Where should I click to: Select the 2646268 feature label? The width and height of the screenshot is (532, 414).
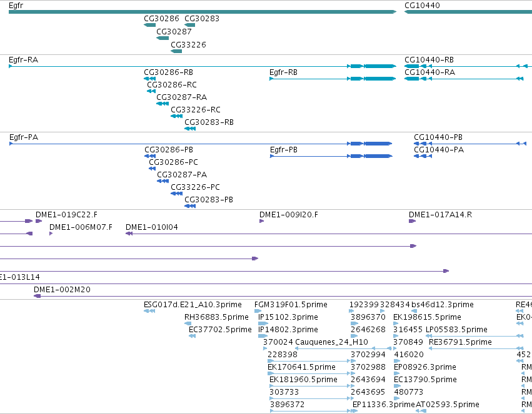tap(368, 330)
